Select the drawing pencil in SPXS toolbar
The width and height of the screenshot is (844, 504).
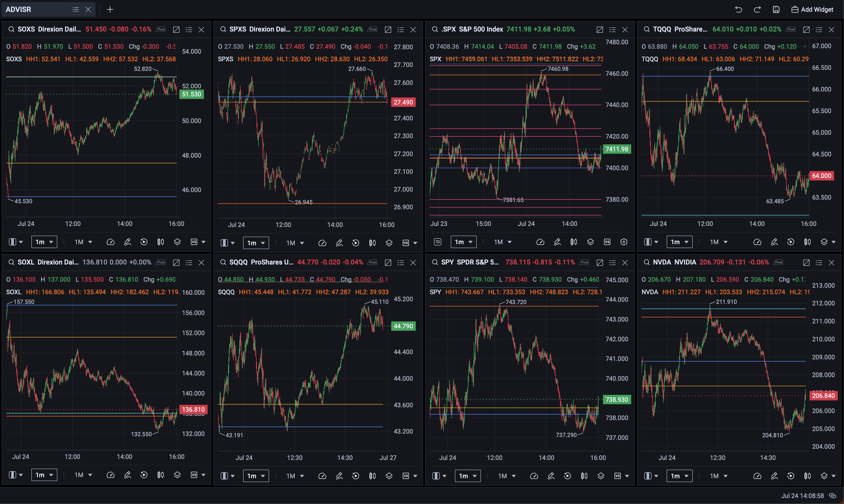pyautogui.click(x=339, y=243)
